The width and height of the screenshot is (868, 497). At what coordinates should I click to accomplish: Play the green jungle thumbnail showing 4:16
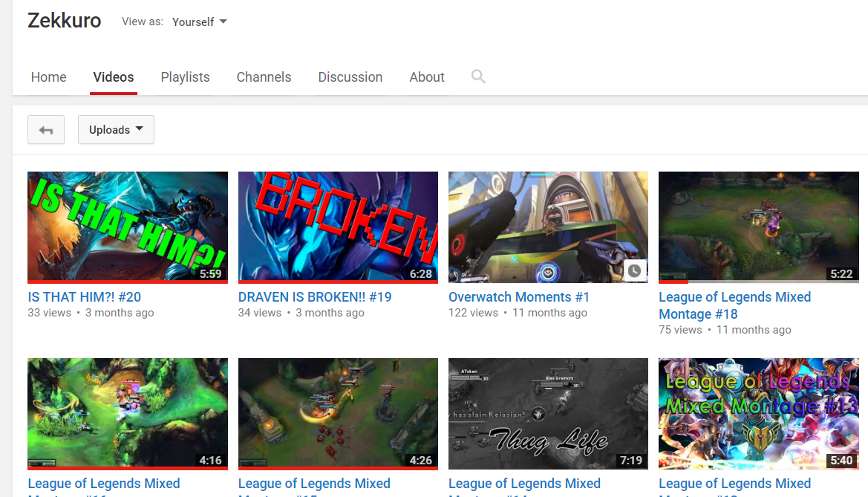point(128,414)
